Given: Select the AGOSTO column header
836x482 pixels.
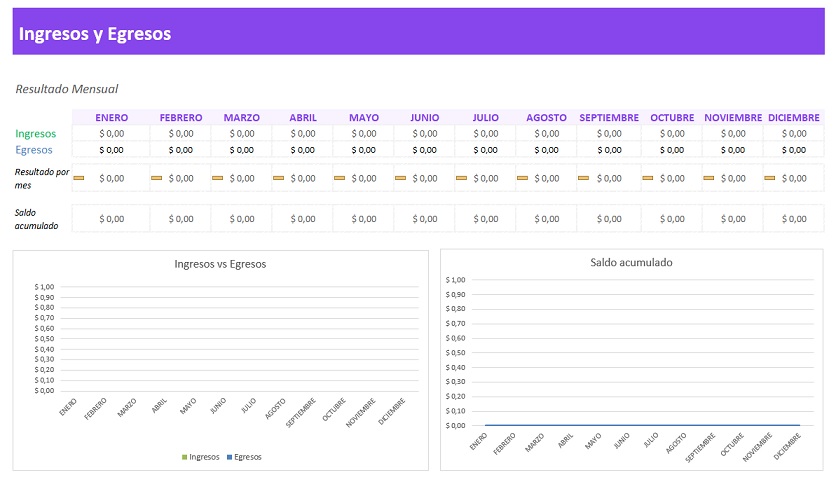Looking at the screenshot, I should (x=546, y=117).
